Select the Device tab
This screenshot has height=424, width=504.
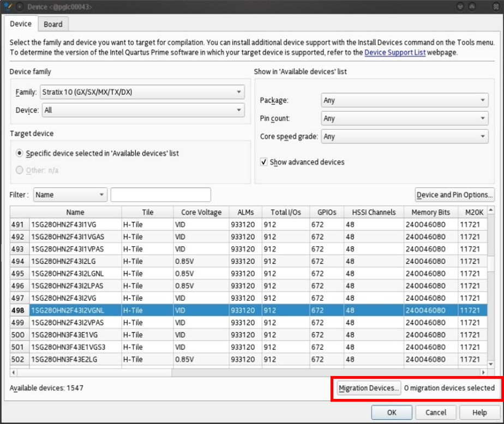coord(21,24)
